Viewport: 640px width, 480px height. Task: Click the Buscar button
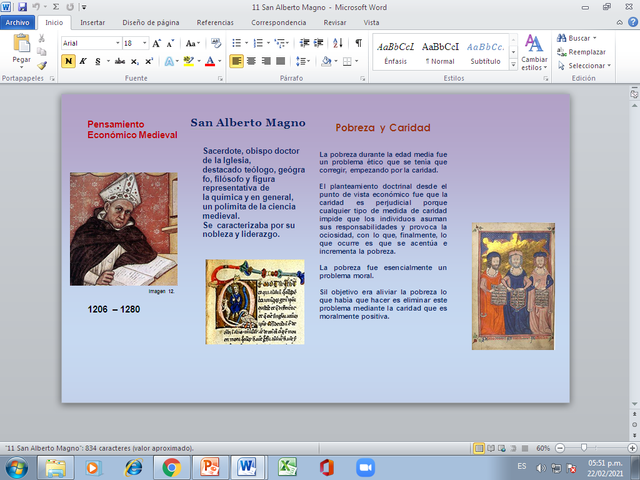pyautogui.click(x=577, y=38)
